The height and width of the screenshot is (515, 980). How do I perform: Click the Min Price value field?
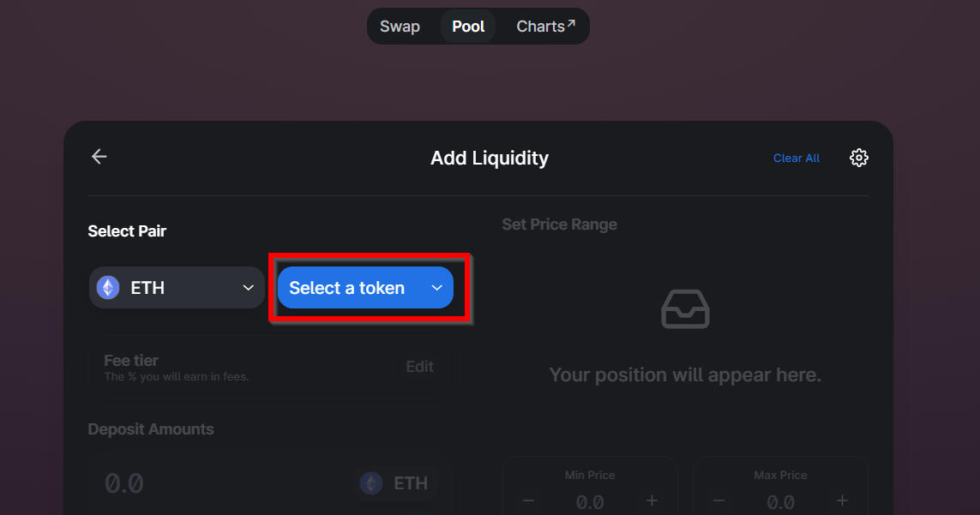pos(590,502)
